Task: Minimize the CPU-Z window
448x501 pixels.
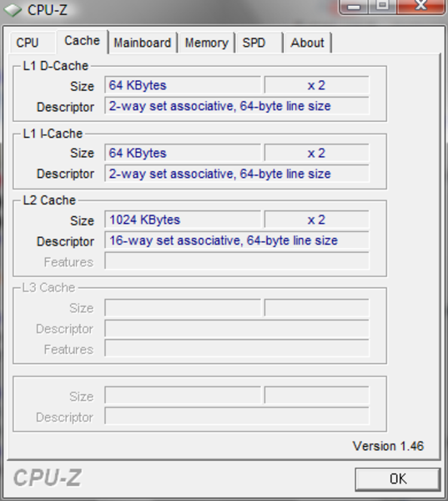Action: (x=354, y=7)
